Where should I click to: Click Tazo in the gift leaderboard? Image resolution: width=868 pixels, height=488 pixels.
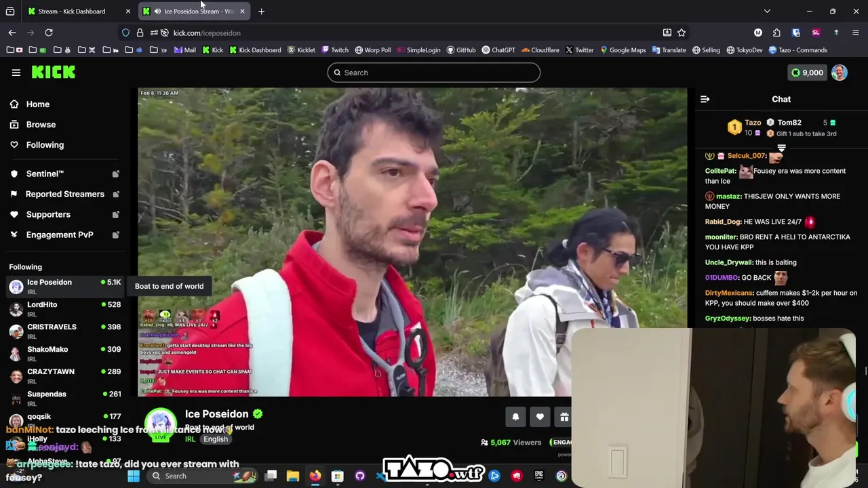pyautogui.click(x=753, y=123)
